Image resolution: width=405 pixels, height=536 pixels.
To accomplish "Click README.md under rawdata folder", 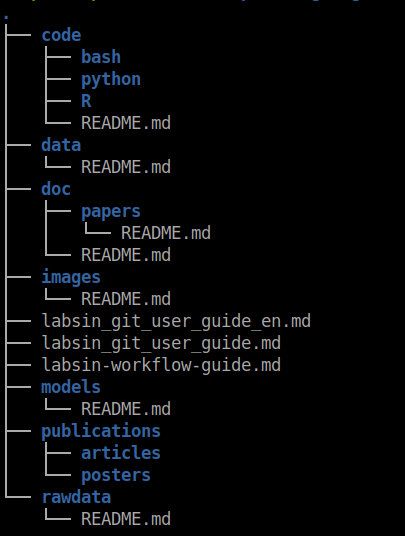I will (x=126, y=519).
